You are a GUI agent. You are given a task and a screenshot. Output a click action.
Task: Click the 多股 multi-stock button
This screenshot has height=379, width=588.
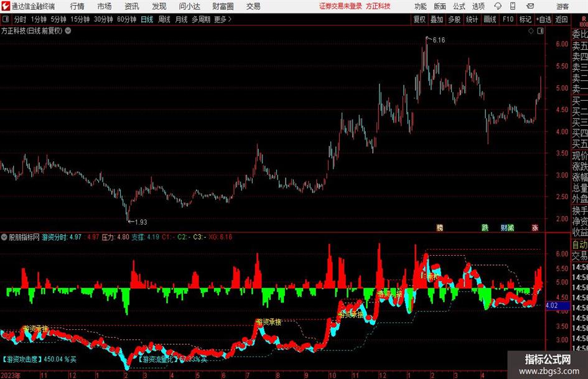pos(454,19)
